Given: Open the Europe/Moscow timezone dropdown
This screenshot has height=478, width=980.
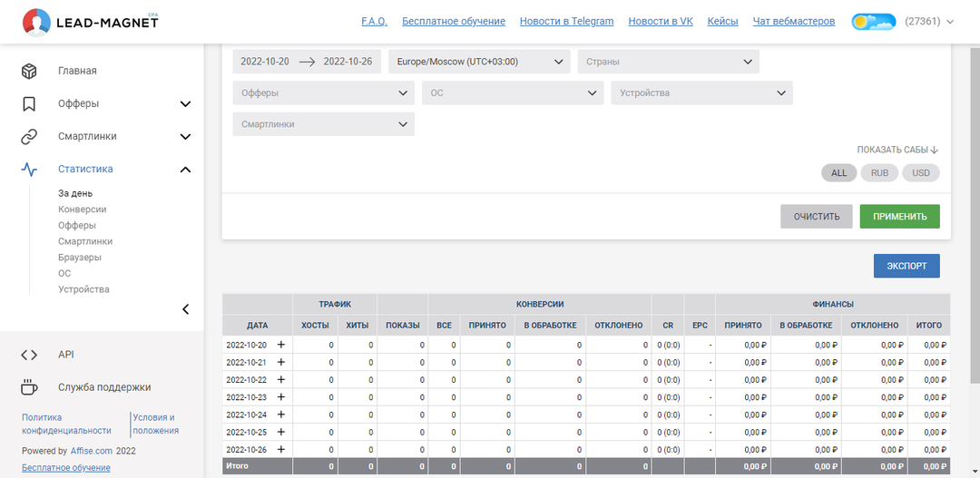Looking at the screenshot, I should [479, 62].
